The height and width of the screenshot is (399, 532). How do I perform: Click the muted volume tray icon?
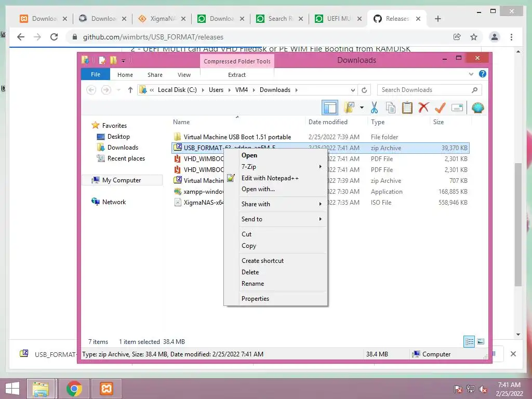click(483, 389)
